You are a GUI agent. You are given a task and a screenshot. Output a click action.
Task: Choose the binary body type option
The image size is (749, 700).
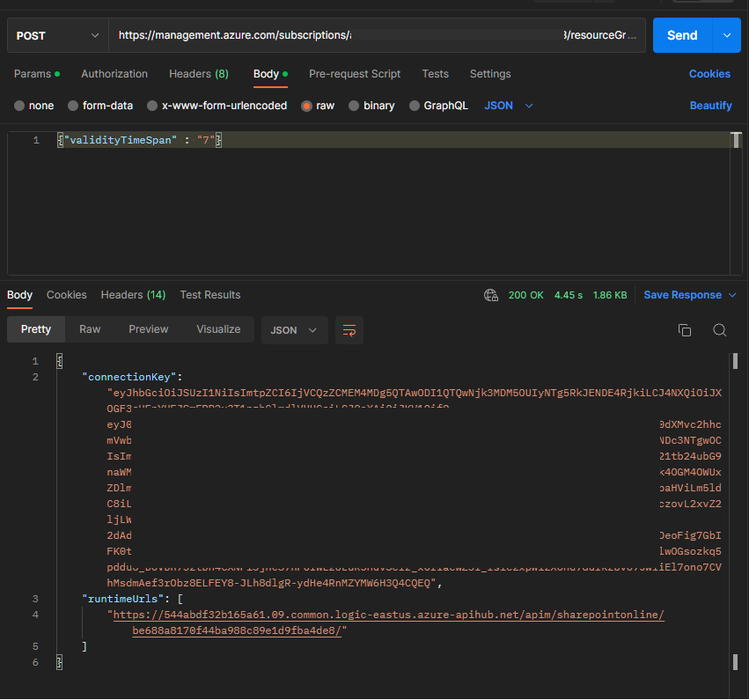coord(354,106)
